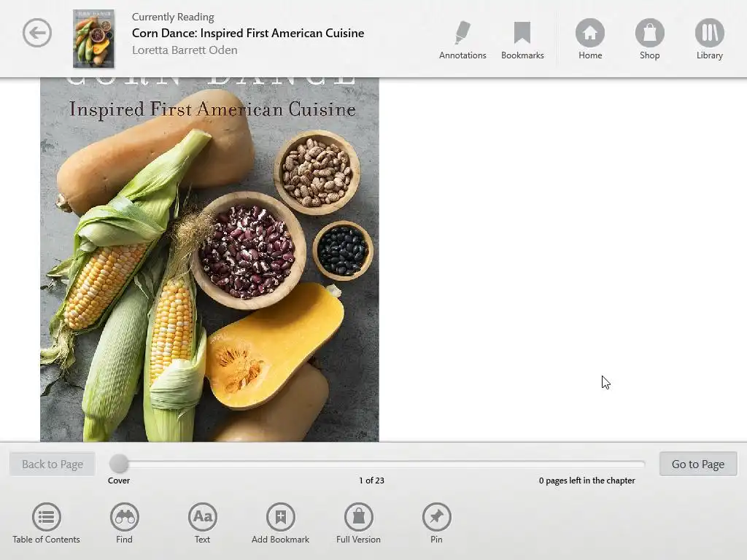Open Text settings Aa icon
Image resolution: width=747 pixels, height=560 pixels.
pos(203,517)
